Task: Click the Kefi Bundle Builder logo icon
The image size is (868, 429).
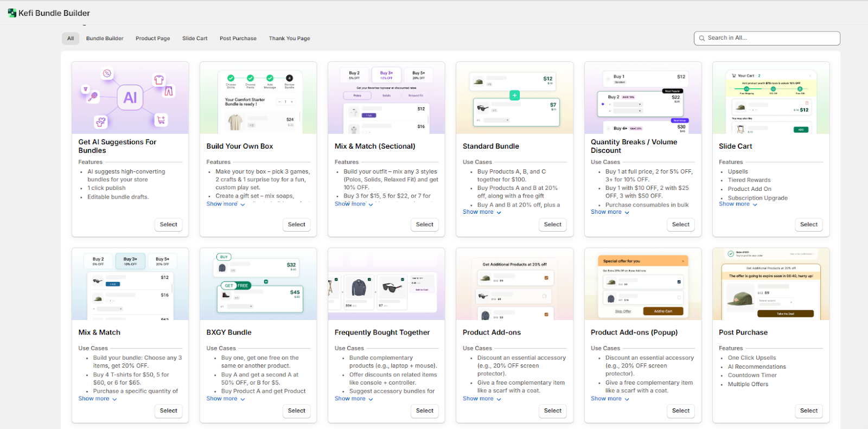Action: click(x=12, y=13)
